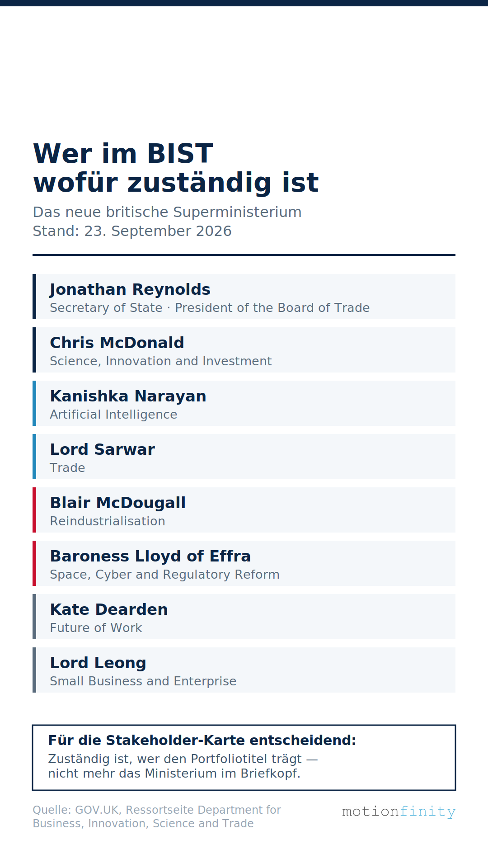Click the Artificial Intelligence portfolio title
488x868 pixels.
pos(113,415)
